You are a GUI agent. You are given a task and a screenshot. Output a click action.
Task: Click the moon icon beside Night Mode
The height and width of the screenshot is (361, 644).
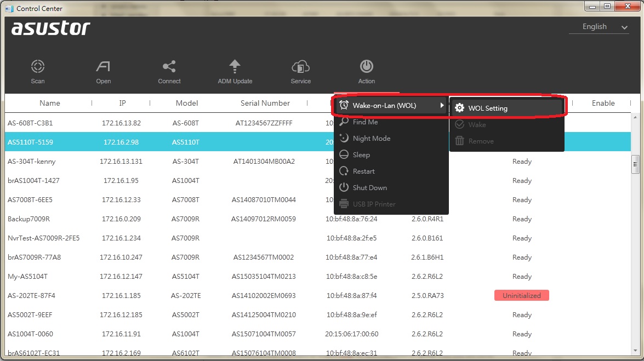point(344,138)
